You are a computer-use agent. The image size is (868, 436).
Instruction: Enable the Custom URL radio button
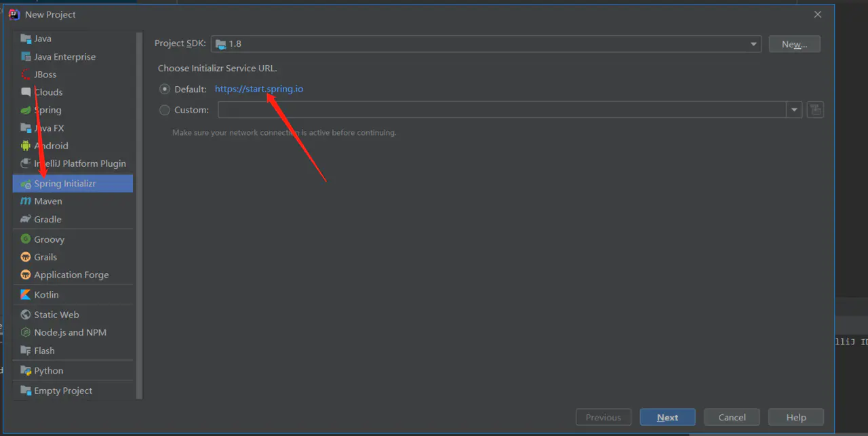click(x=164, y=110)
